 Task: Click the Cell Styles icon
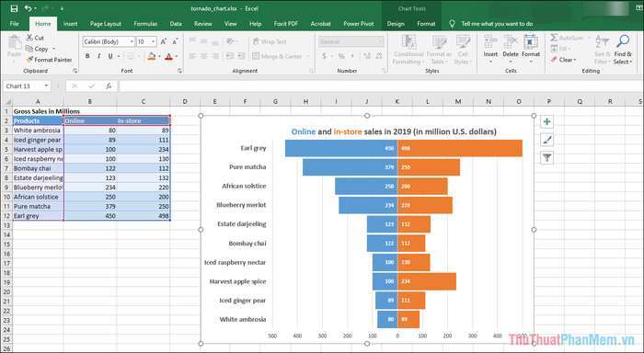463,42
